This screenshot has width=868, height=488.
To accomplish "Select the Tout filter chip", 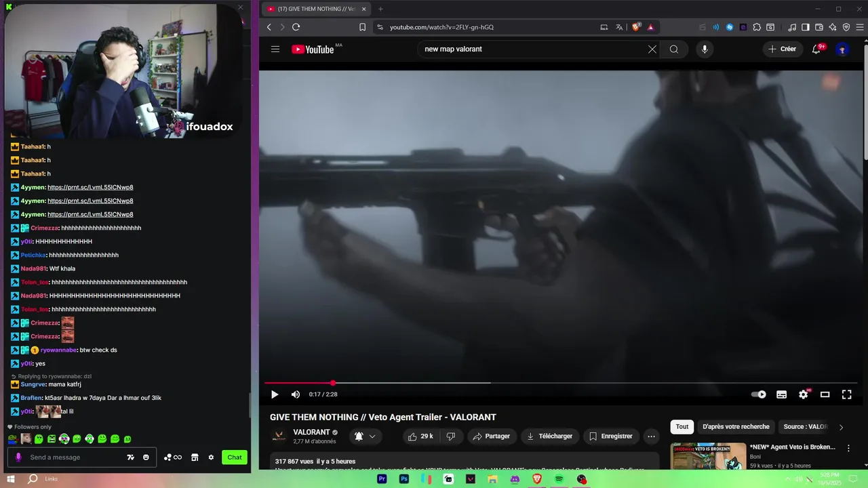I will pos(682,427).
